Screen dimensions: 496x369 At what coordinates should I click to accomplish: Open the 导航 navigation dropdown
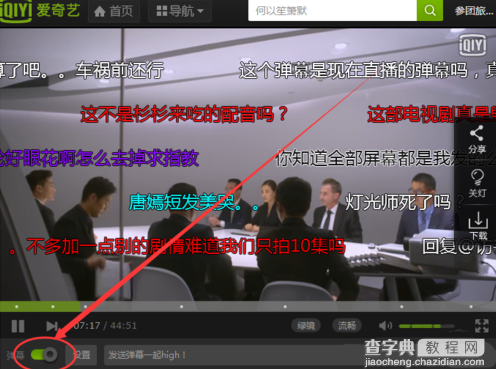180,11
